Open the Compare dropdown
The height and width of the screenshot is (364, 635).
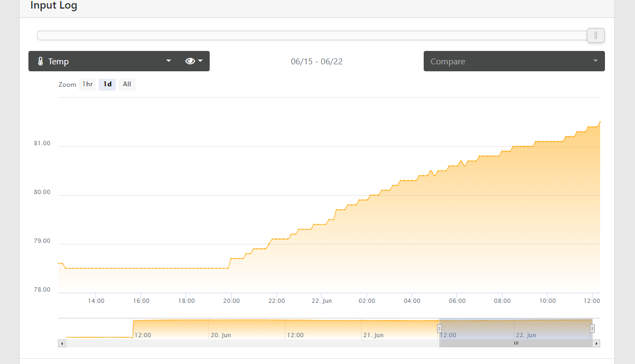point(514,61)
